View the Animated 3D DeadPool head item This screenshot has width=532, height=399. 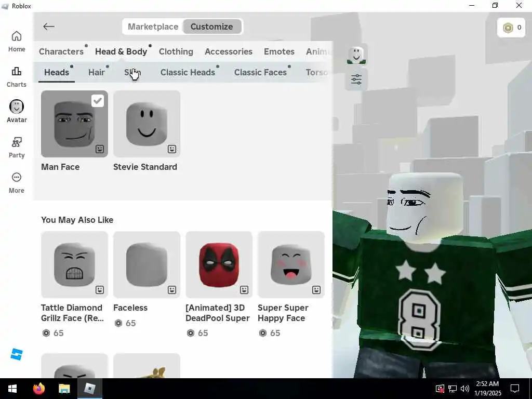point(219,264)
